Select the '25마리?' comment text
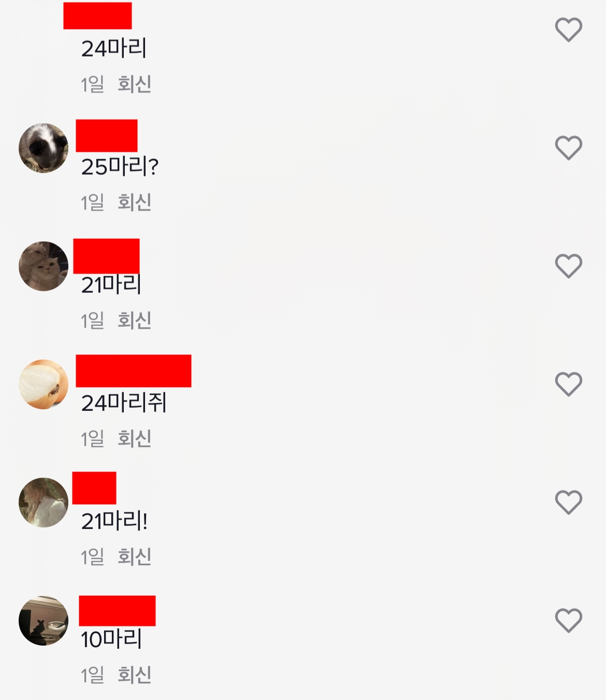The width and height of the screenshot is (606, 700). click(x=120, y=167)
